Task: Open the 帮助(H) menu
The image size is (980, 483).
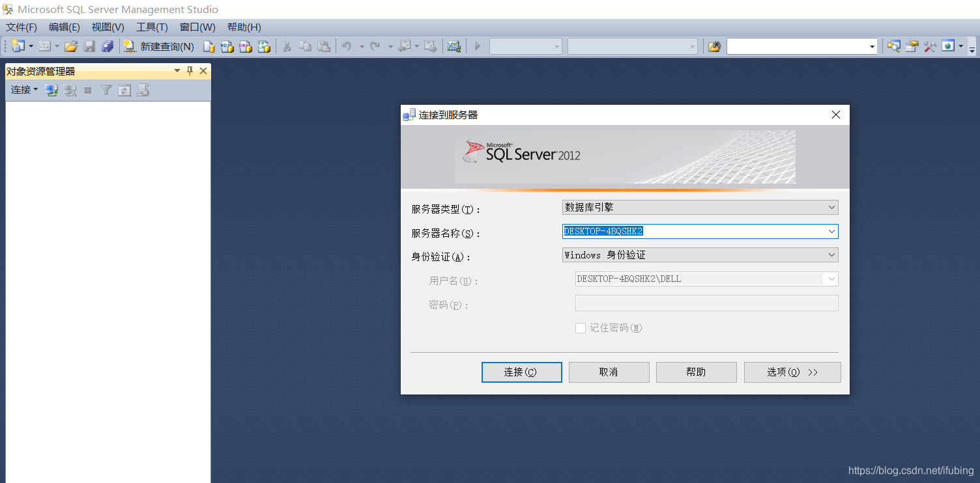Action: click(x=244, y=27)
